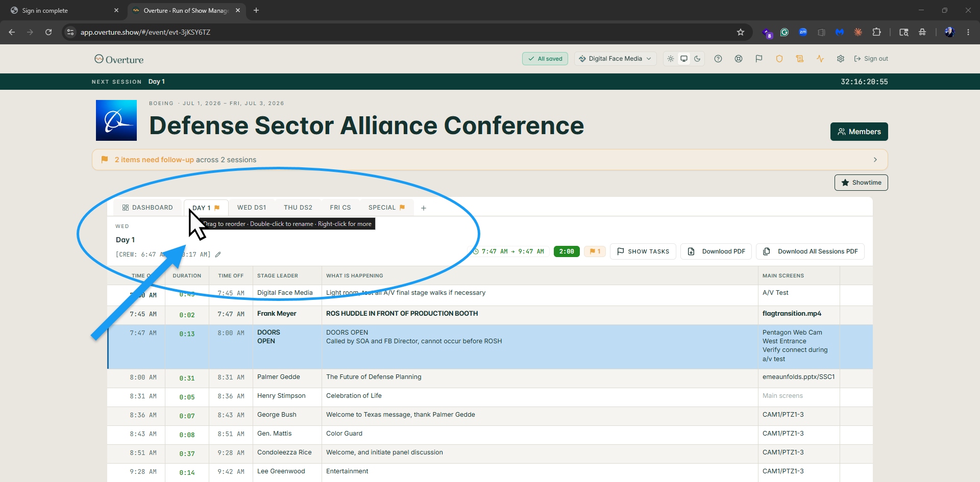Click the 'Pentagon Web Cam' main screens cell

799,347
